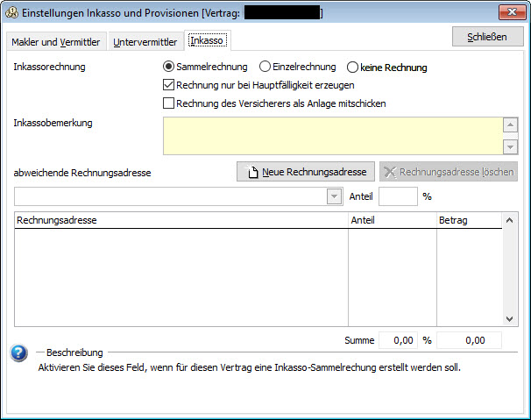Focus the Anteil percentage input field
Screen dimensions: 531x420
398,196
